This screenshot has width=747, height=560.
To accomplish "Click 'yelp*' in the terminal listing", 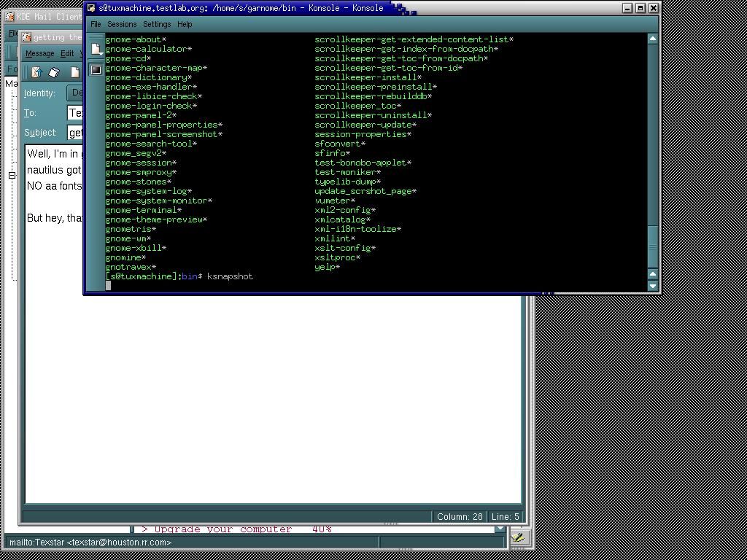I will pyautogui.click(x=328, y=267).
